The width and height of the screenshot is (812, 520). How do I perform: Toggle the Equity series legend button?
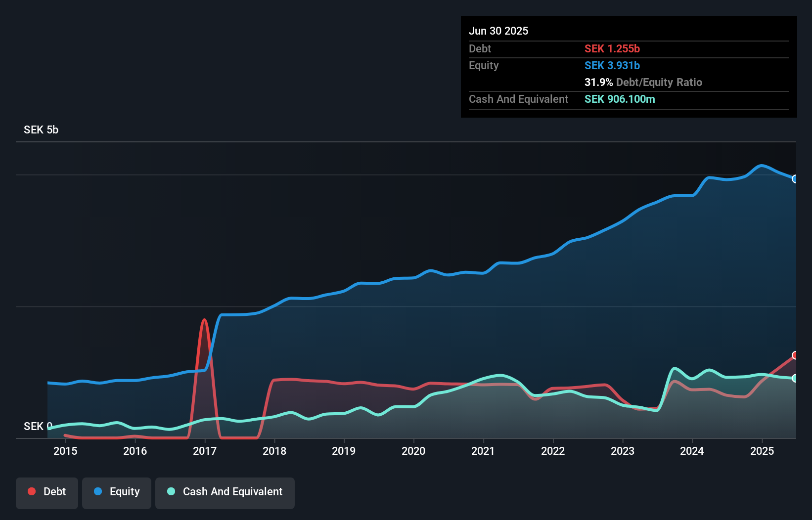(x=117, y=493)
